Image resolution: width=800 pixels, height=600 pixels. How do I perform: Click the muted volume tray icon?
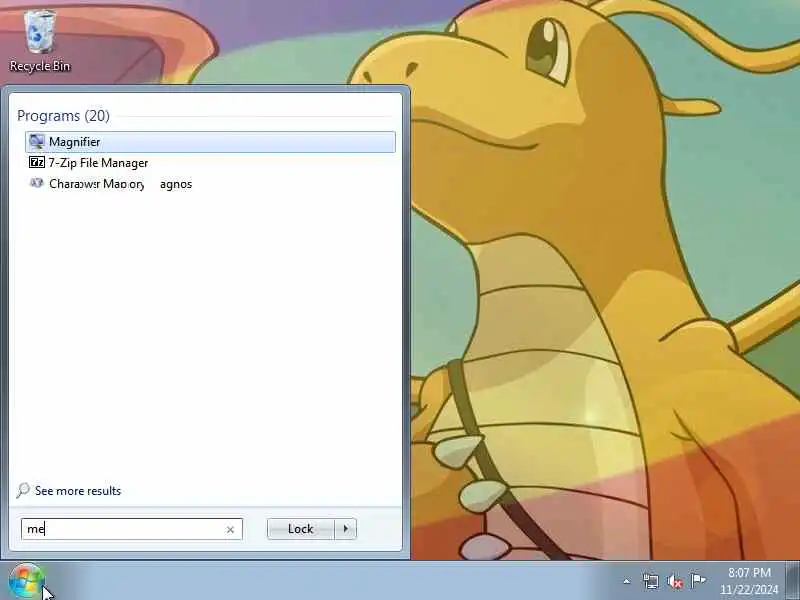point(675,581)
